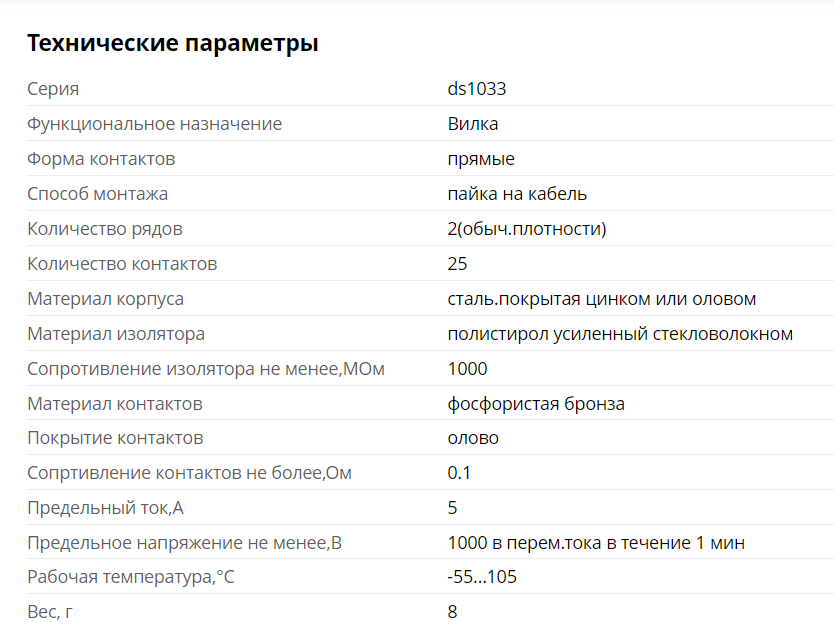Click the contact resistance value 0.1
This screenshot has height=630, width=834.
tap(459, 473)
